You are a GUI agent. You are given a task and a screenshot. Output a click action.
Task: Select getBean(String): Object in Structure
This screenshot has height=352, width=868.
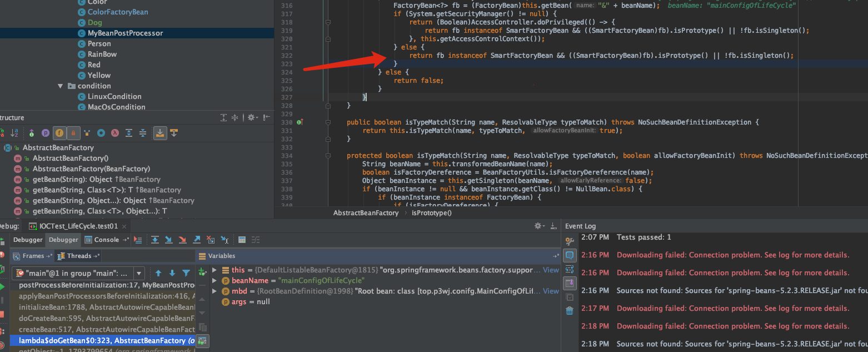pyautogui.click(x=97, y=180)
